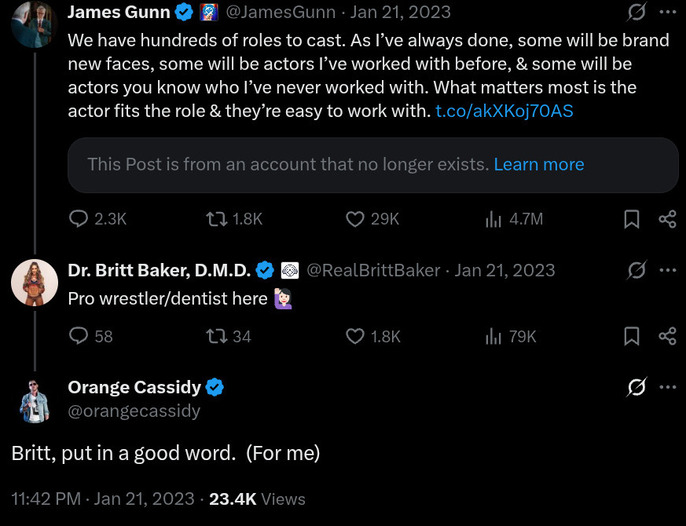Image resolution: width=686 pixels, height=526 pixels.
Task: Open more options for Britt Baker's post
Action: [667, 270]
